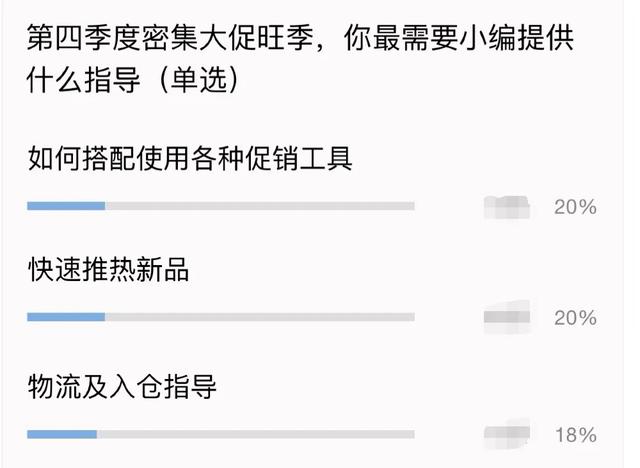Select option 如何搭配使用各种促销工具
Viewport: 640px width, 468px height.
pyautogui.click(x=190, y=158)
